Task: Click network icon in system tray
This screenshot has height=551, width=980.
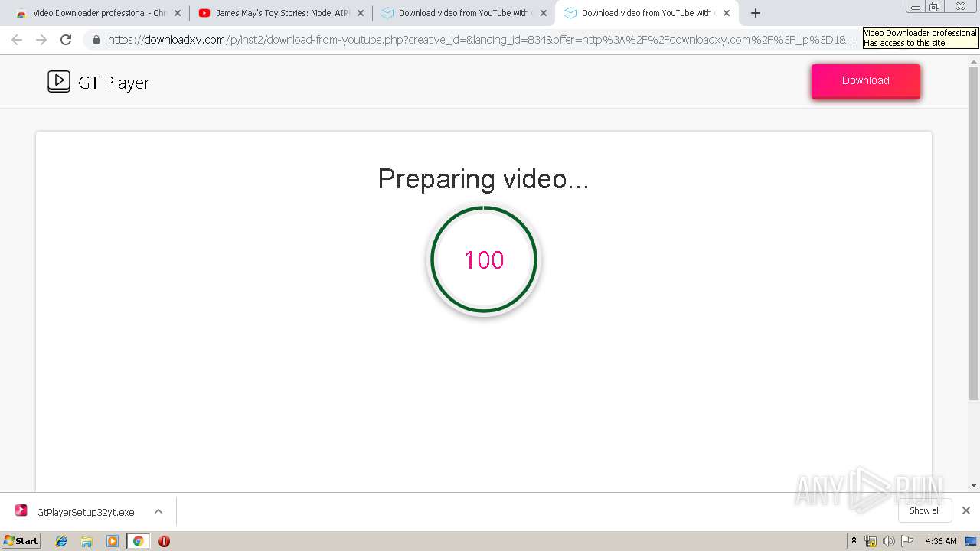Action: [x=871, y=541]
